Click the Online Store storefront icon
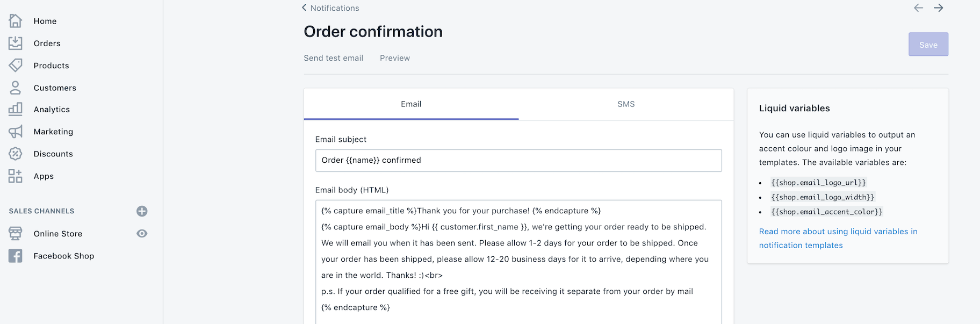The height and width of the screenshot is (324, 980). click(16, 233)
